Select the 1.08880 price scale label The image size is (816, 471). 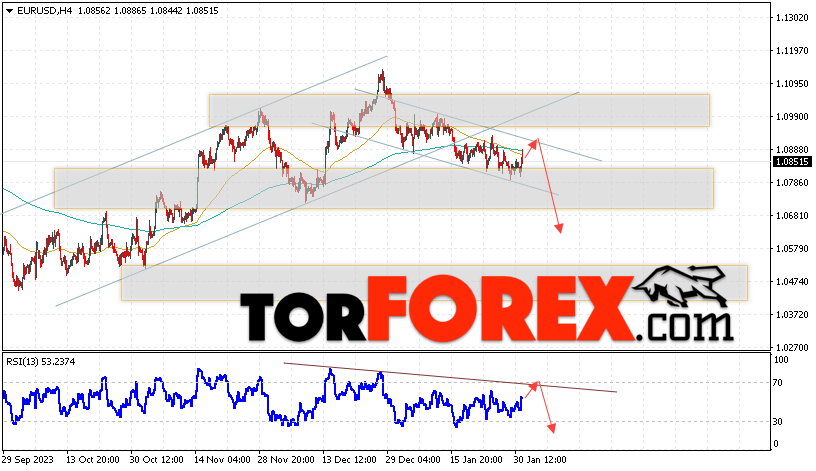point(792,149)
